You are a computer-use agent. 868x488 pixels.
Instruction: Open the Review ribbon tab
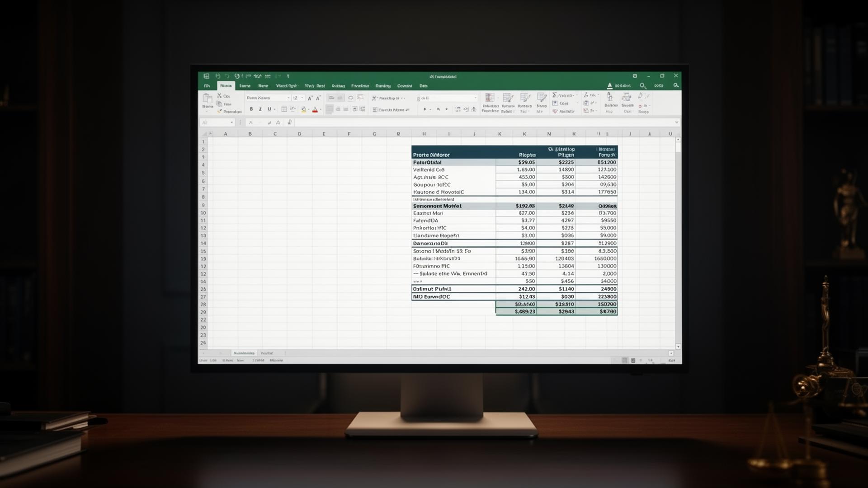pyautogui.click(x=383, y=86)
